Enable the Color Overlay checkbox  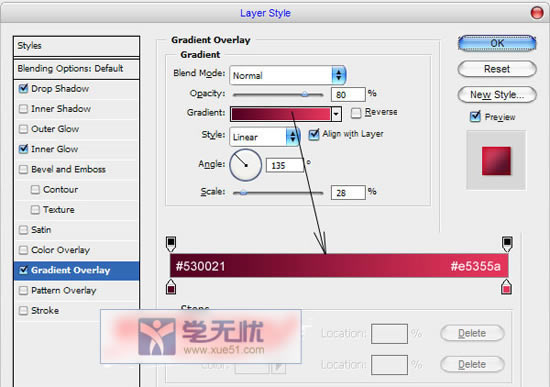(24, 250)
